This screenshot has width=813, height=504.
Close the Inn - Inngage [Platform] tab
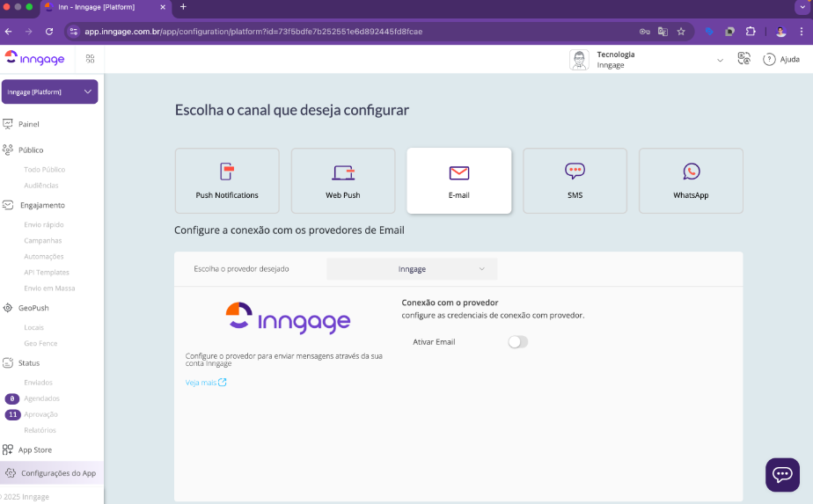(162, 7)
